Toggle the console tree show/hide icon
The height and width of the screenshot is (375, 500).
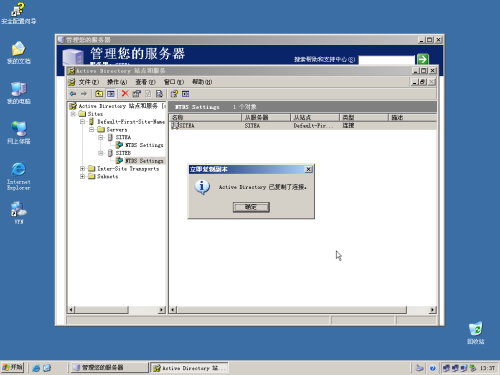pos(111,94)
